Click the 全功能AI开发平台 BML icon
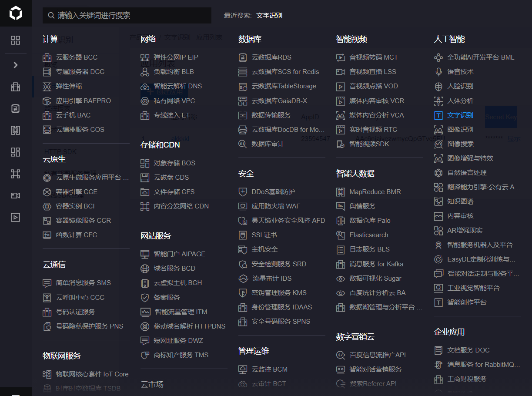 [x=438, y=57]
